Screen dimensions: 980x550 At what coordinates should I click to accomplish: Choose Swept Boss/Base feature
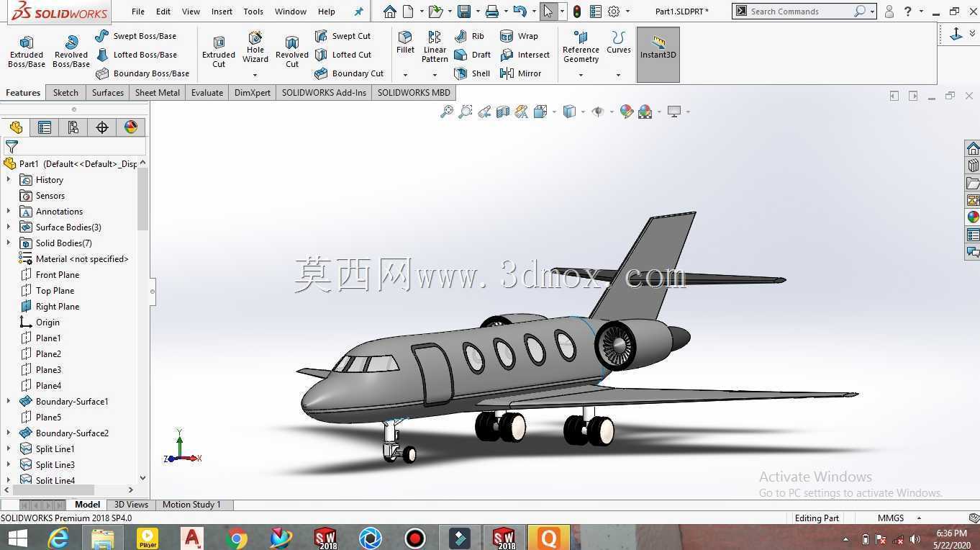click(x=136, y=36)
